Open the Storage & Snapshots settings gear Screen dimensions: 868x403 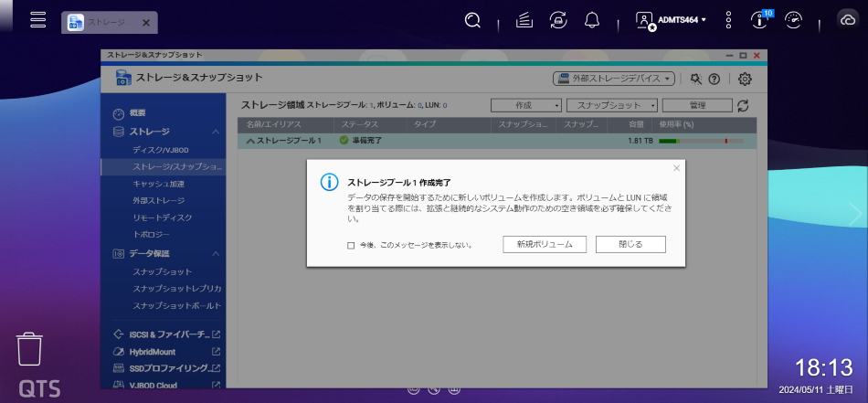coord(745,80)
